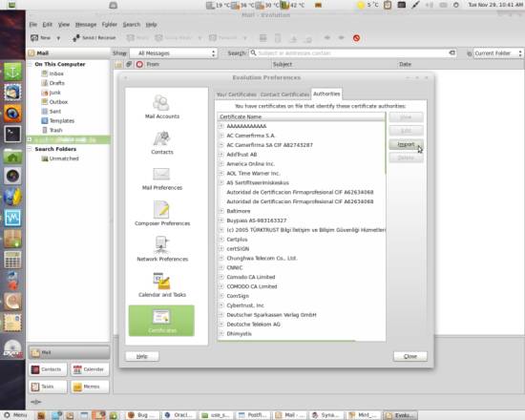
Task: Open Contacts preferences section
Action: point(162,142)
